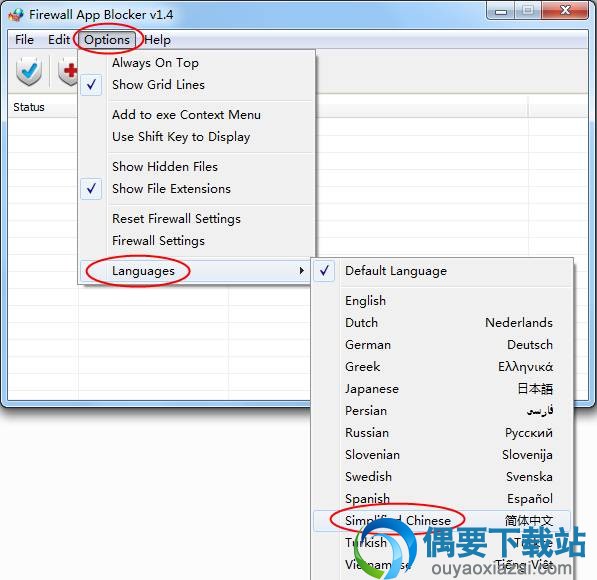
Task: Select Swedish Svenska language
Action: [x=442, y=477]
